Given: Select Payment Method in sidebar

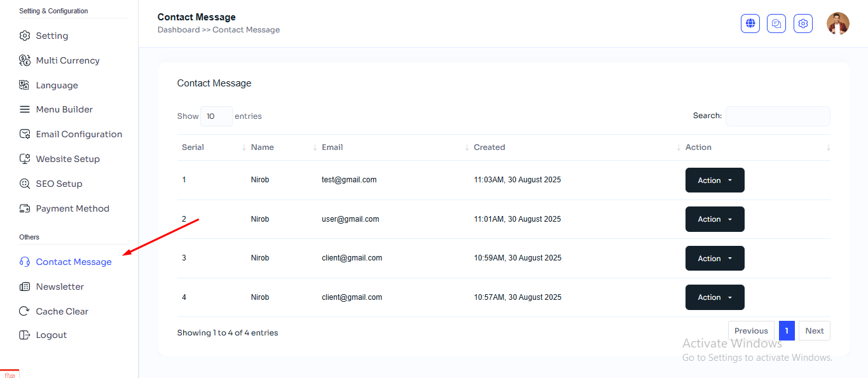Looking at the screenshot, I should point(72,208).
